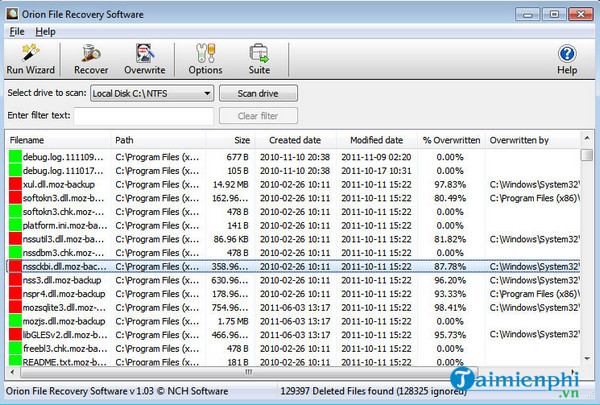Screen dimensions: 600x405
Task: Click green status square for freebl3.chk.moz-ba
Action: click(x=15, y=348)
